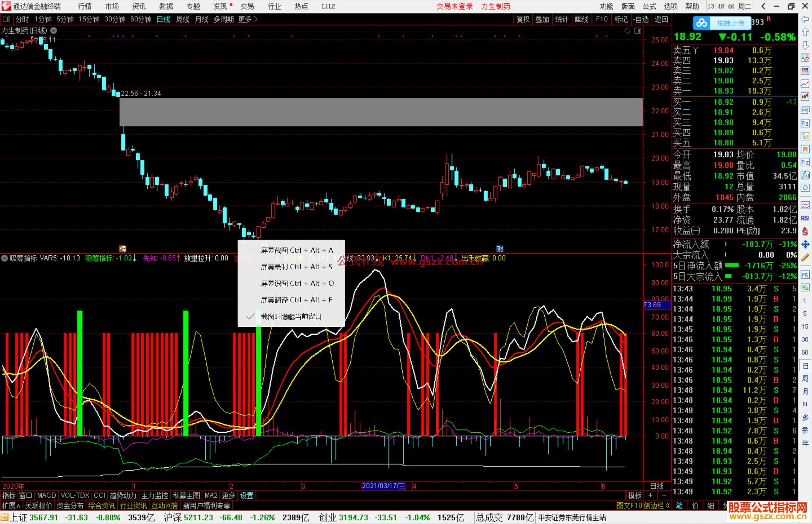Switch to 周线 chart tab
Image resolution: width=812 pixels, height=524 pixels.
pyautogui.click(x=182, y=19)
